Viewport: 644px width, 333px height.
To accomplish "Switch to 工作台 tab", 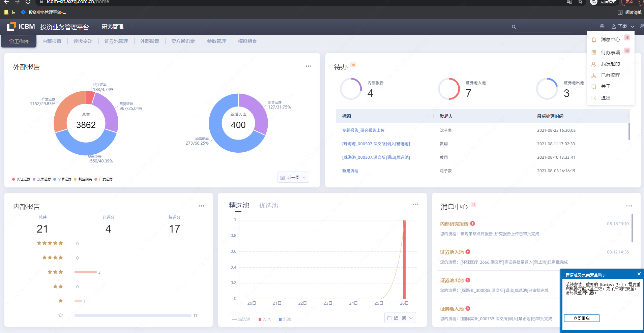I will point(19,41).
